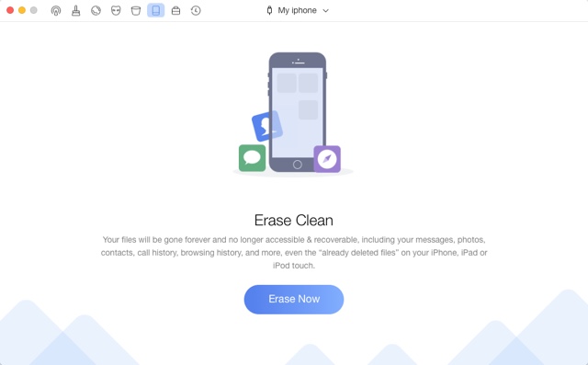Open the Toolbox briefcase icon
Screen dimensions: 588x365
[x=175, y=10]
